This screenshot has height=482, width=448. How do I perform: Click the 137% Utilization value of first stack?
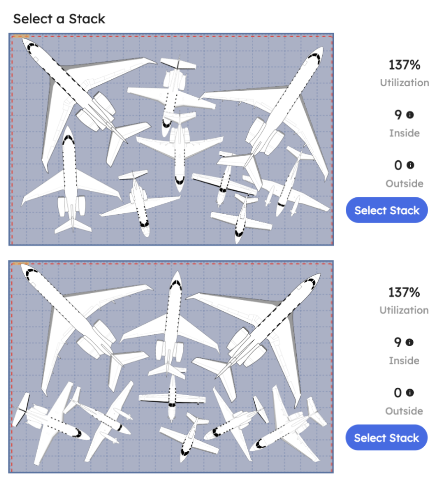pyautogui.click(x=404, y=65)
